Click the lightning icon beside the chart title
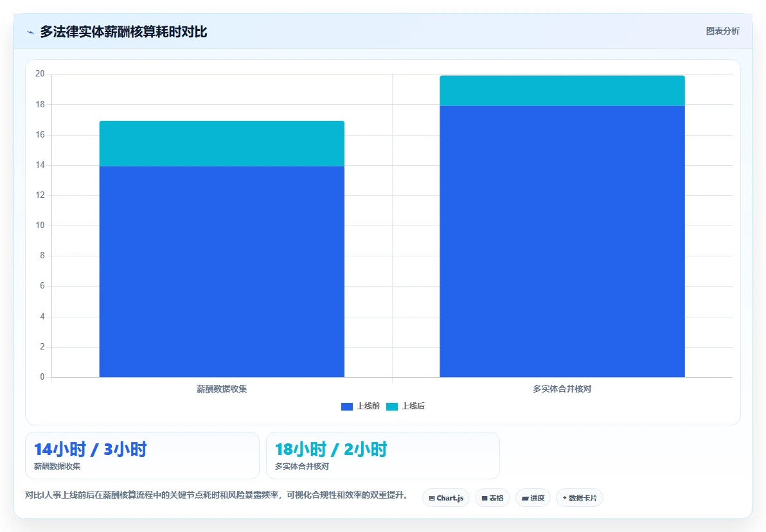Viewport: 766px width, 532px height. click(x=30, y=32)
